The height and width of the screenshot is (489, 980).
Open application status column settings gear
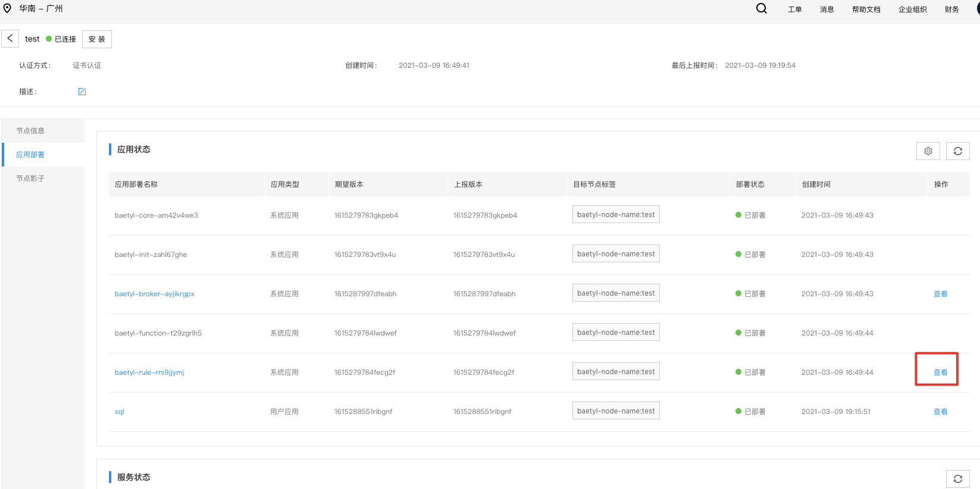point(928,151)
